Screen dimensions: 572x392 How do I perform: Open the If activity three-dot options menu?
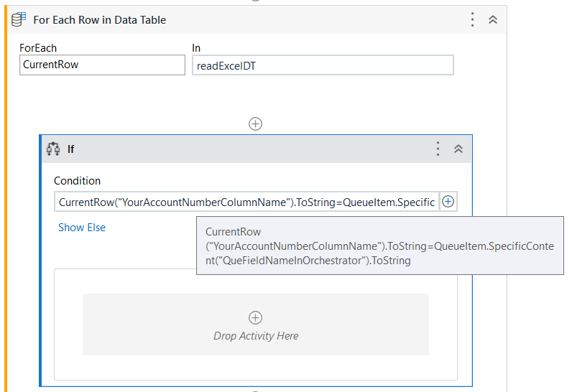(438, 149)
